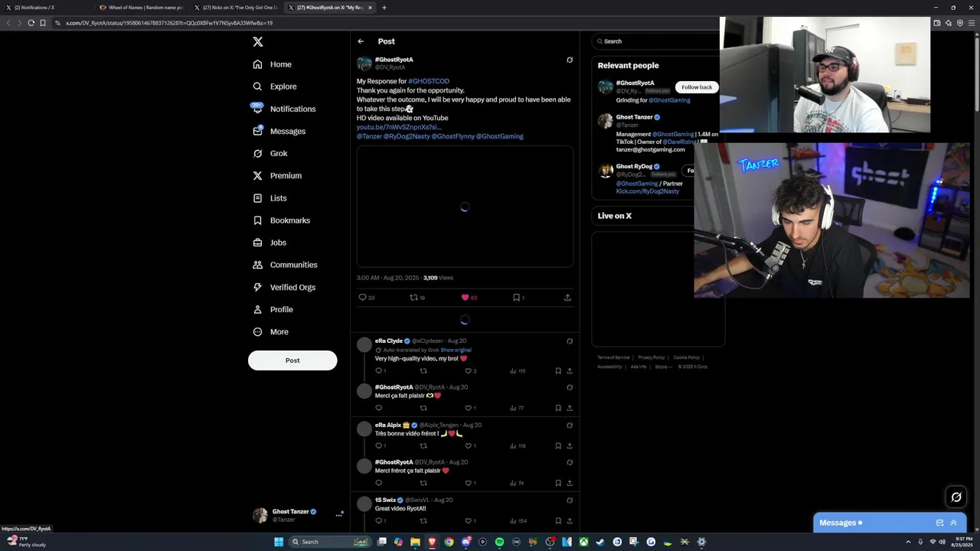Open File Explorer from the taskbar
The image size is (980, 551).
[x=415, y=542]
